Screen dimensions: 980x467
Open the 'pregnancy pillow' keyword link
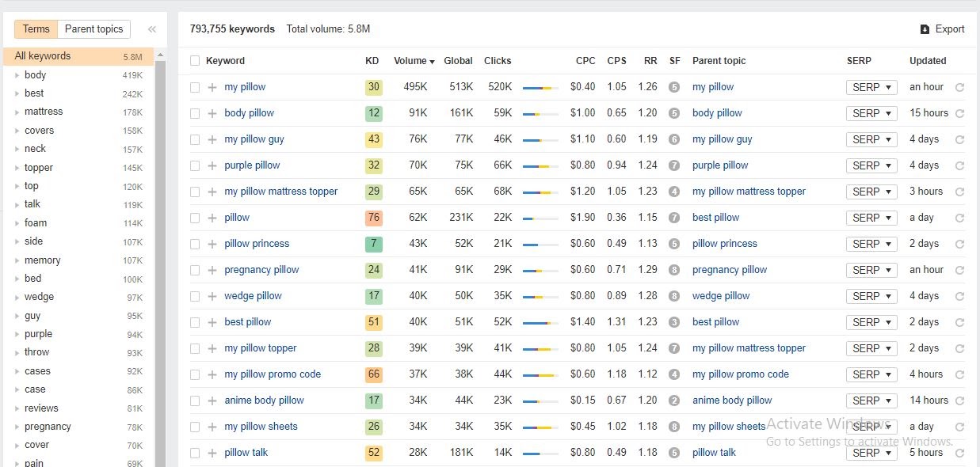point(261,270)
